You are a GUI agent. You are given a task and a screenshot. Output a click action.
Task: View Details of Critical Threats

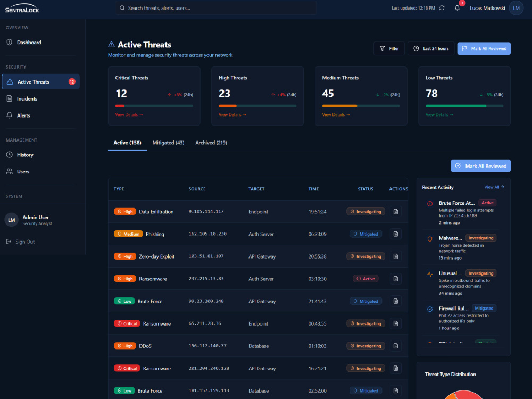point(129,115)
